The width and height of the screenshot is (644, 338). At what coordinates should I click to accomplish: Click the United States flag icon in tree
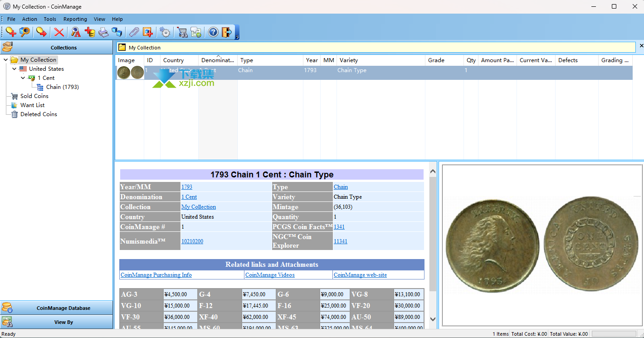click(23, 69)
